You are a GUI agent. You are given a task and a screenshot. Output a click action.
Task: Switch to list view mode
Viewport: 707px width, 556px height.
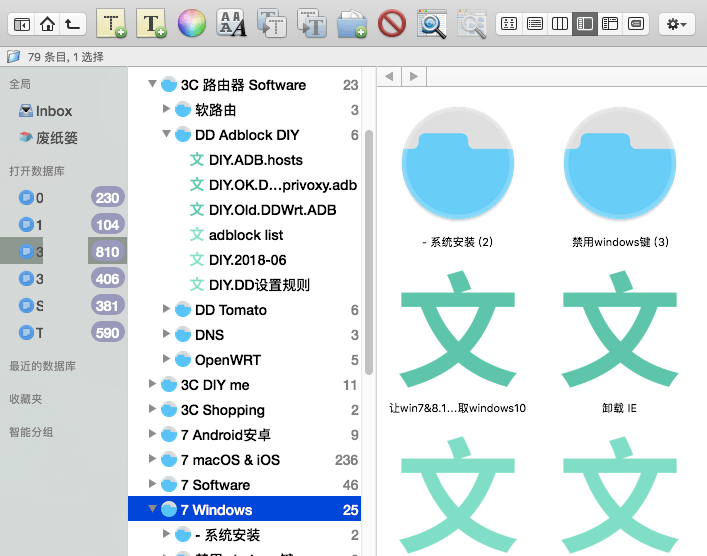534,24
